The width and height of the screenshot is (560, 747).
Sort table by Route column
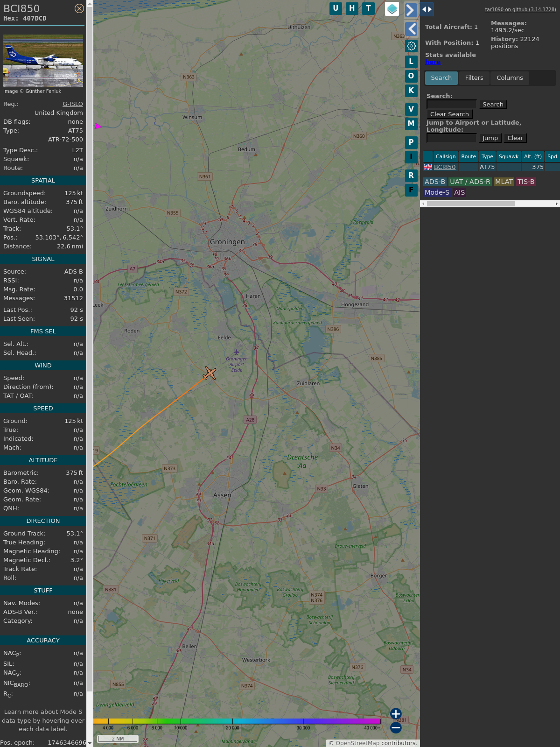(x=469, y=157)
